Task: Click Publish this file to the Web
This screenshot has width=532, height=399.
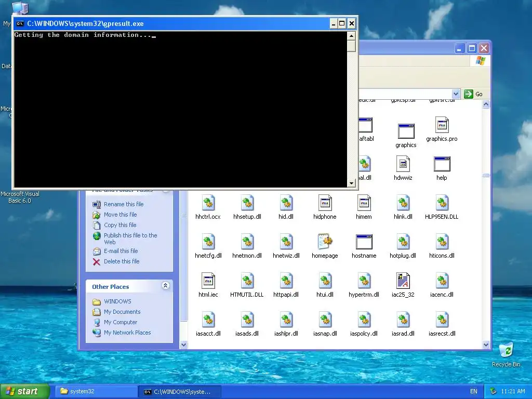Action: point(130,238)
